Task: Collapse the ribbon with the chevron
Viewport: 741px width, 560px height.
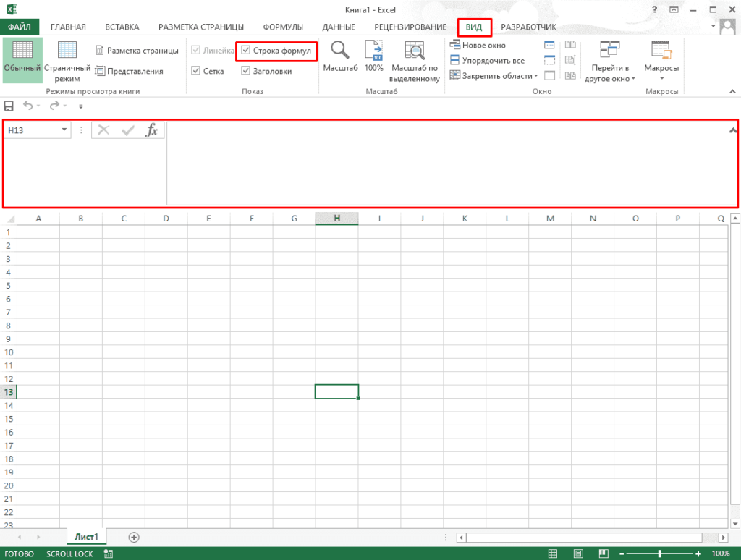Action: (732, 91)
